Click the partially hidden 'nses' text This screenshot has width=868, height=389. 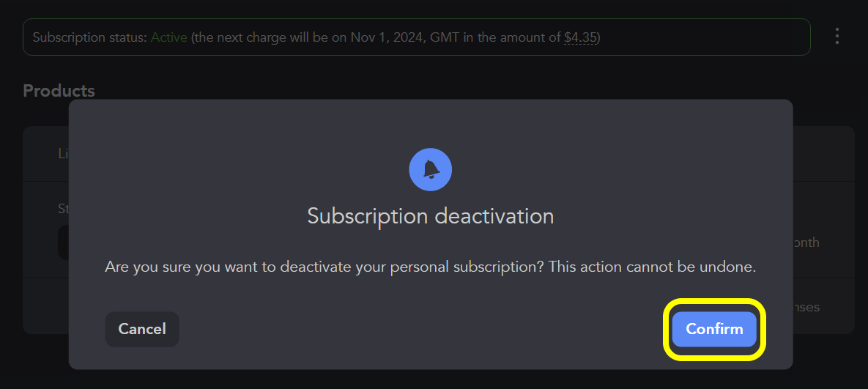806,307
